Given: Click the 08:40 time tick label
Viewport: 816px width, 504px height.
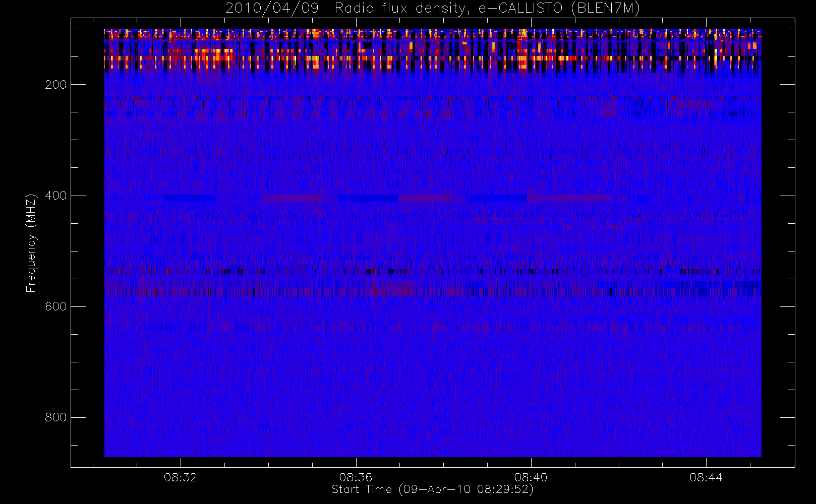Looking at the screenshot, I should [x=531, y=477].
